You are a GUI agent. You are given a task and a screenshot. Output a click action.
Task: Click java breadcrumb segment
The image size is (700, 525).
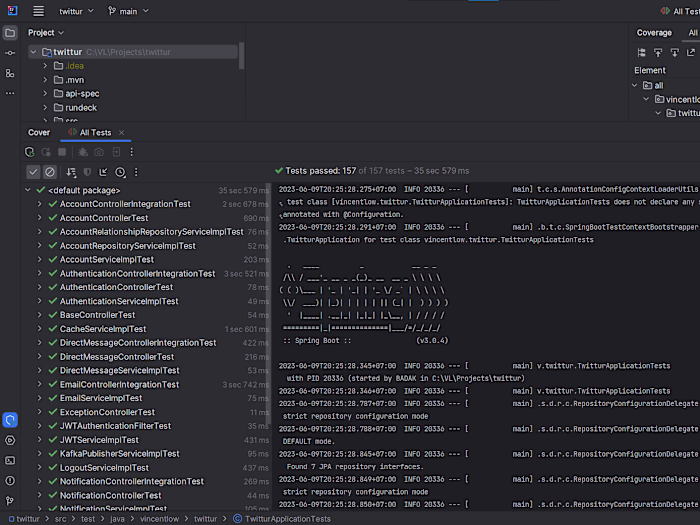pyautogui.click(x=117, y=519)
